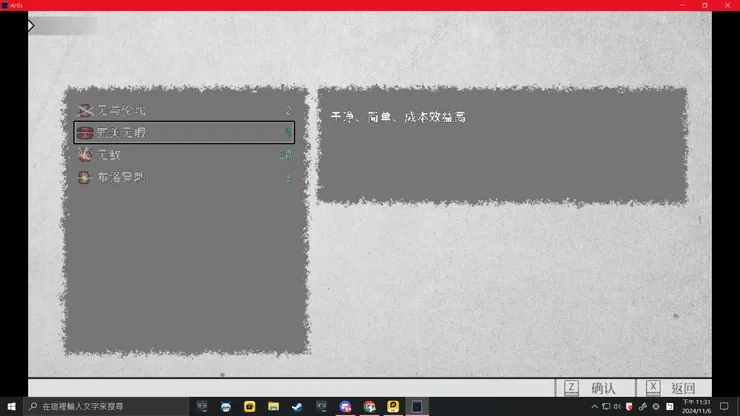Click the cost value 10 of 无敌

click(x=286, y=154)
